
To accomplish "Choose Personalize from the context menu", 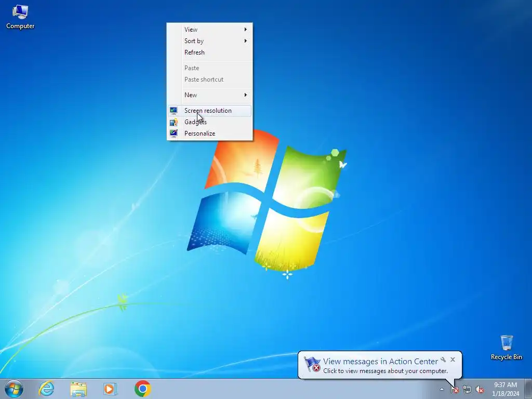I will point(210,134).
